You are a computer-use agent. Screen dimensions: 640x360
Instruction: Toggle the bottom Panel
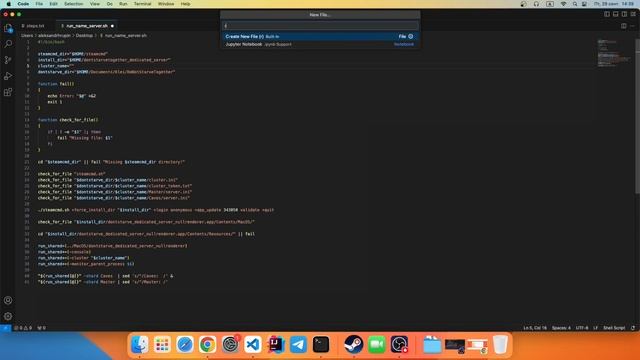[x=616, y=14]
